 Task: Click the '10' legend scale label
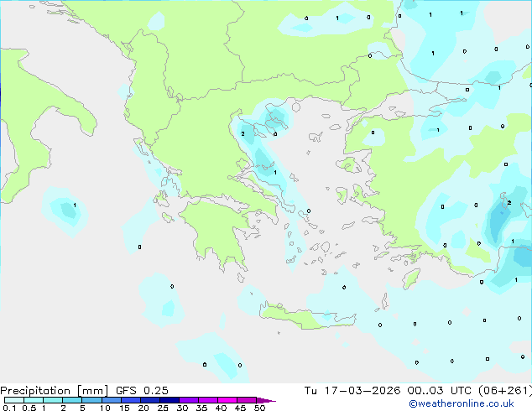(x=105, y=408)
